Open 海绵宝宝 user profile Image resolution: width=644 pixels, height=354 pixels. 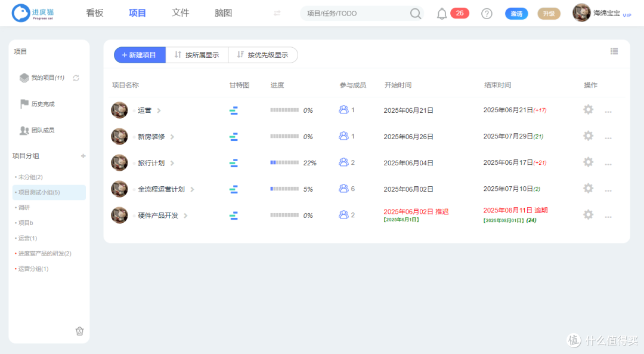coord(602,13)
